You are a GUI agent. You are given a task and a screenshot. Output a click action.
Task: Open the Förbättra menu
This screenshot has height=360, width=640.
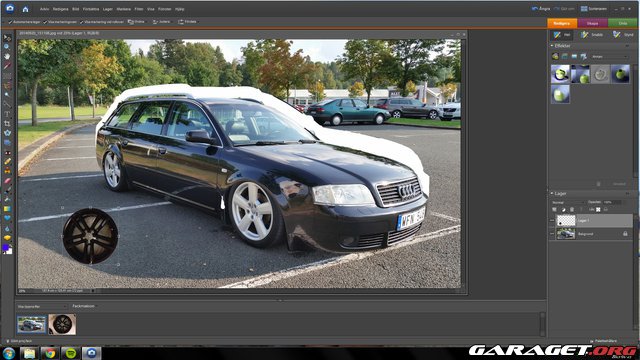click(x=91, y=9)
